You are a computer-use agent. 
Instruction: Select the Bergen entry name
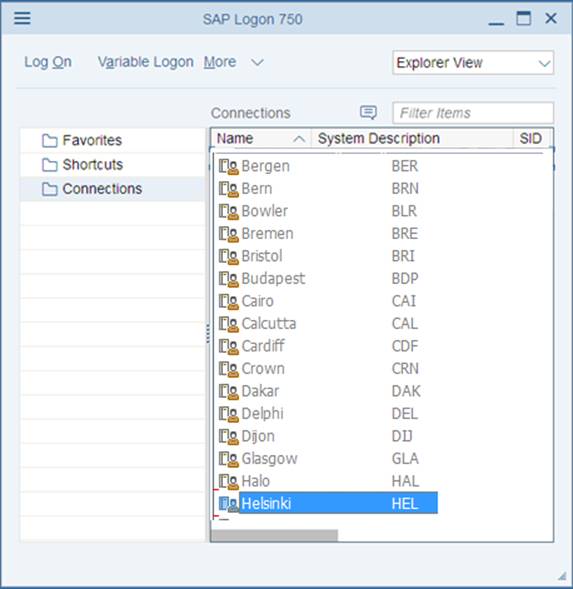(x=266, y=166)
